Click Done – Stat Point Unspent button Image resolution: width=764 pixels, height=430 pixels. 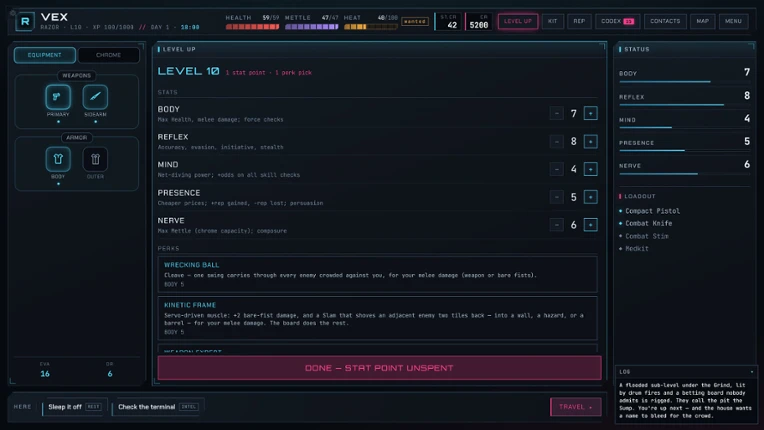pyautogui.click(x=379, y=368)
